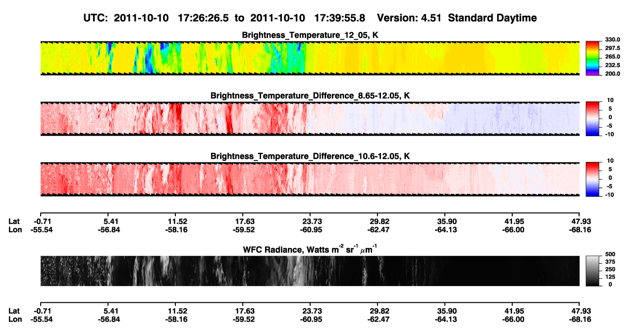The image size is (644, 330).
Task: Click latitude 11.52 on the axis above WFC title
Action: click(175, 222)
